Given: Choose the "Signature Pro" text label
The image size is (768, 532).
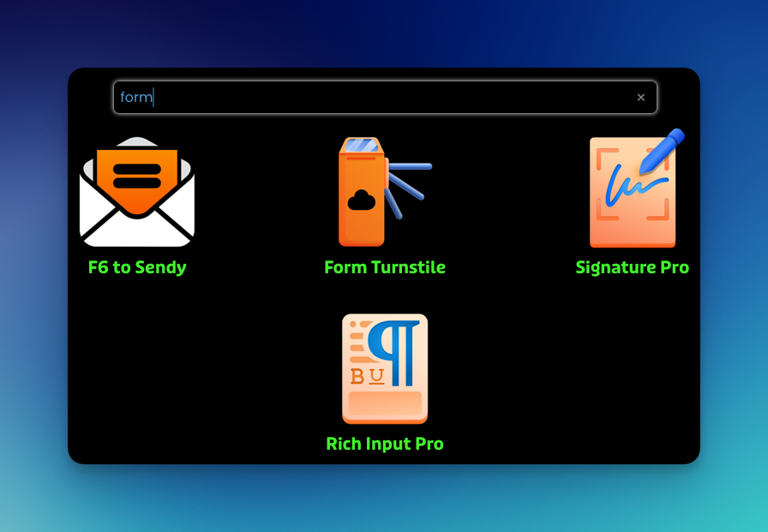Looking at the screenshot, I should [633, 267].
